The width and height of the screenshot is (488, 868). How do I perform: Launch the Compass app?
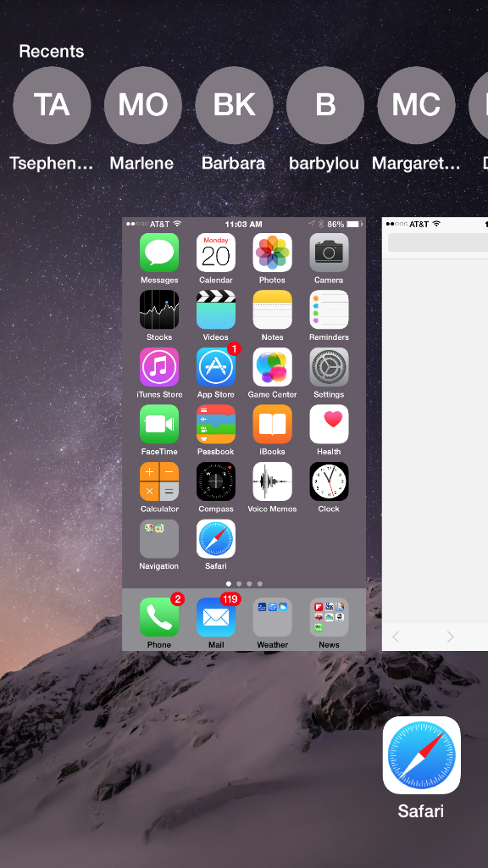point(216,481)
